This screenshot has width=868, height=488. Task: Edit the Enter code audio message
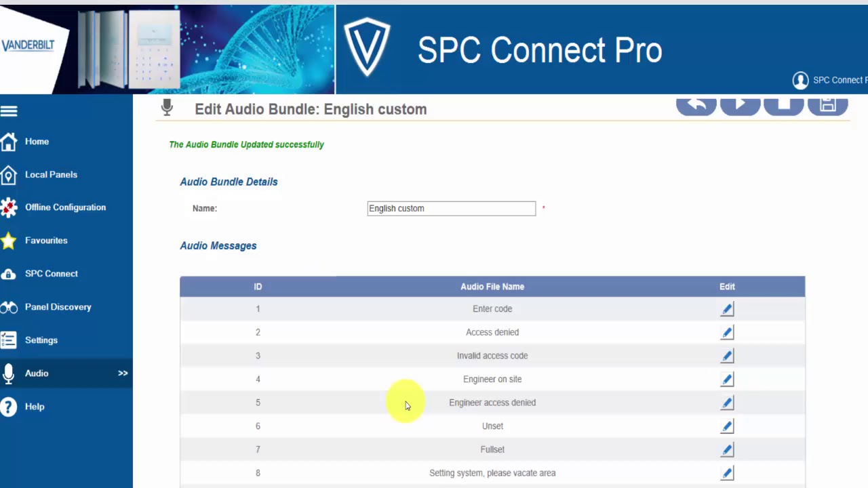pos(727,309)
